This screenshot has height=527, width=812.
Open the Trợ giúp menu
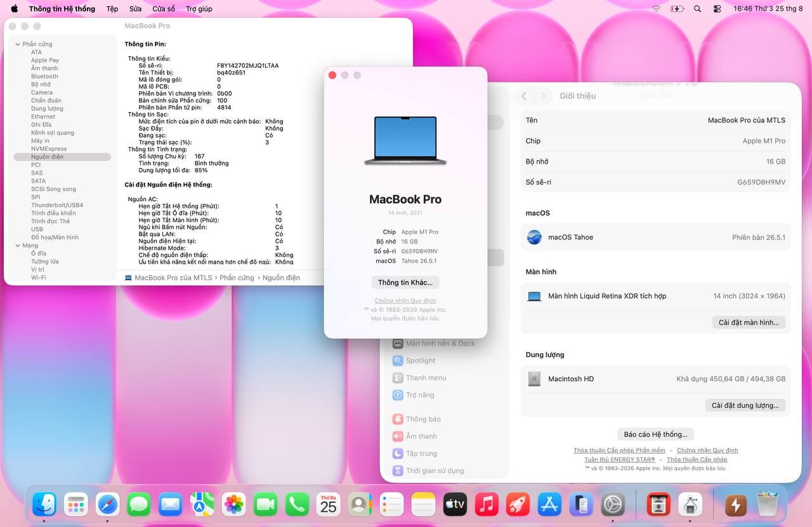point(199,9)
